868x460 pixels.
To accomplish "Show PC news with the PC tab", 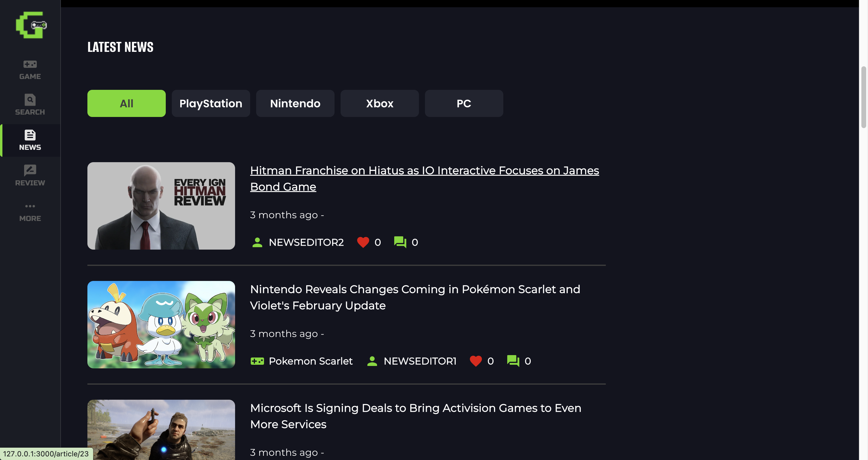I will tap(464, 103).
